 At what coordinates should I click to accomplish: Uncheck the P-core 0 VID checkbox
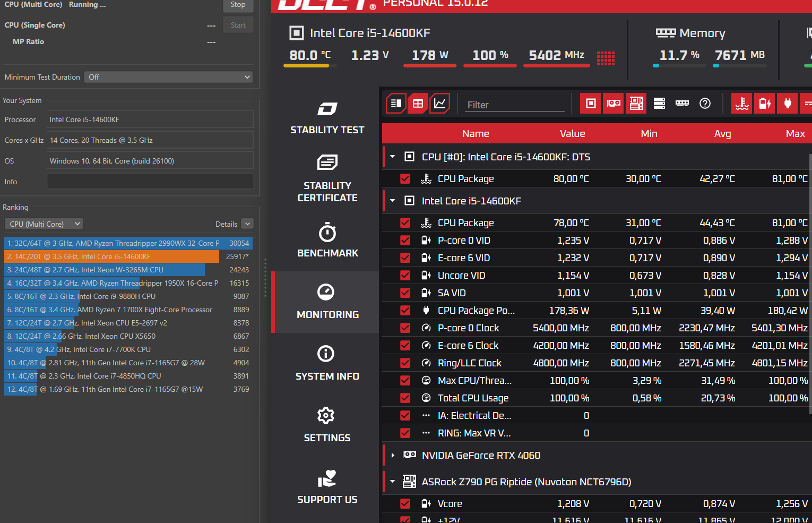[x=405, y=241]
